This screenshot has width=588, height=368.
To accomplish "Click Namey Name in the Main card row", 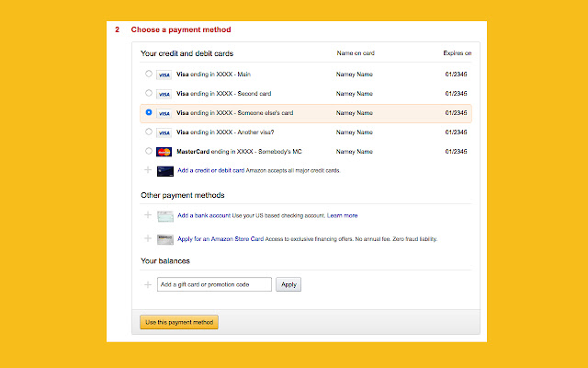I will tap(355, 75).
